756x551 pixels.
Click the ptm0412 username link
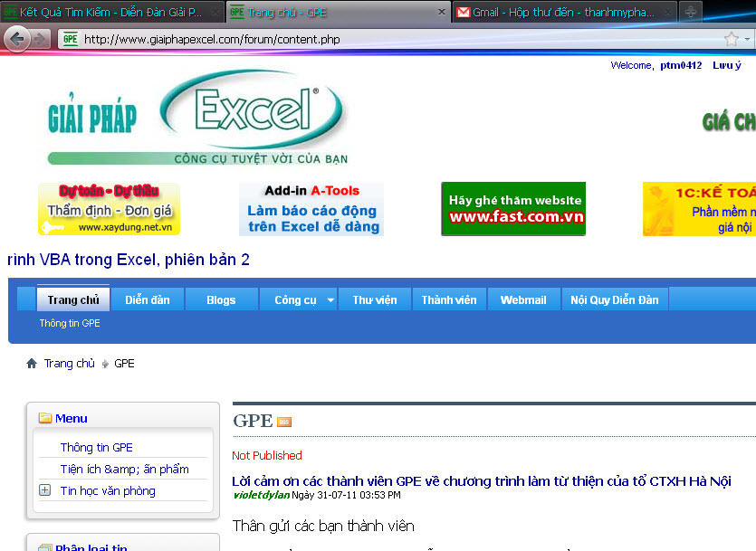(x=681, y=65)
